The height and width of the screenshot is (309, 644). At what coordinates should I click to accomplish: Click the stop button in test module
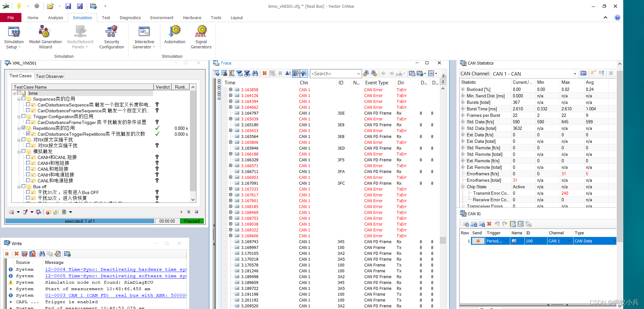pos(196,212)
